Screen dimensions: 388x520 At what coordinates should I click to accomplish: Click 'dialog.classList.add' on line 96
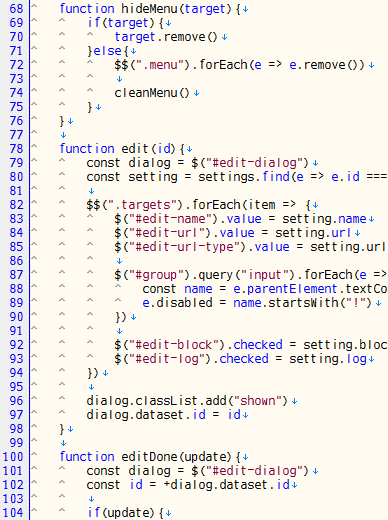pos(156,401)
